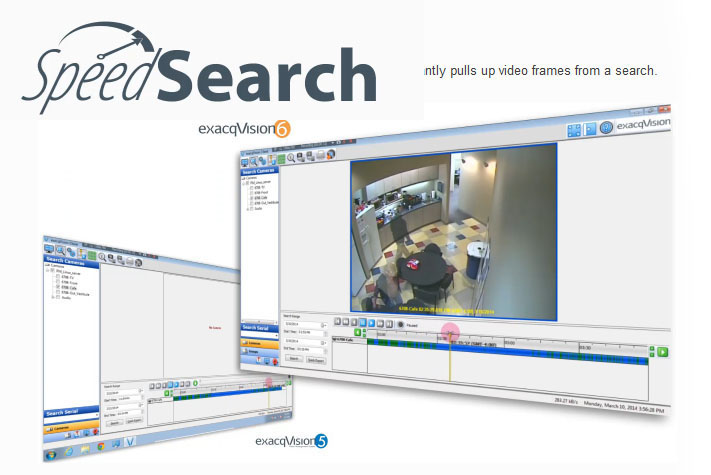The image size is (711, 475).
Task: Toggle 6788 TV checkbox in exacqVision 5 tree
Action: (x=58, y=276)
